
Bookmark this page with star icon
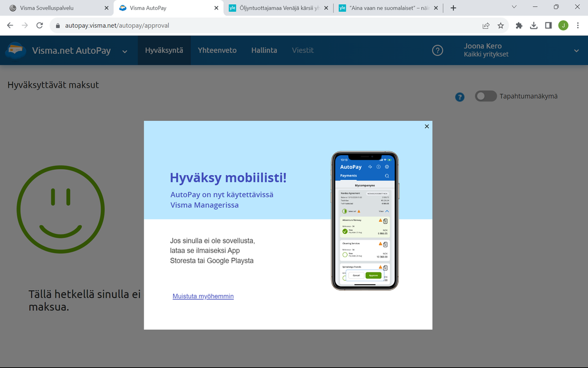pyautogui.click(x=501, y=25)
